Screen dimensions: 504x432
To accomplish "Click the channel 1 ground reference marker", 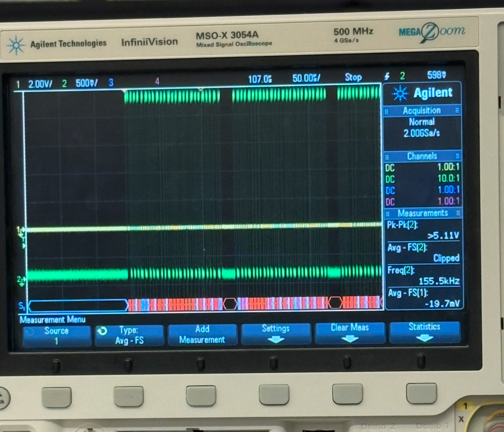I will pos(20,230).
